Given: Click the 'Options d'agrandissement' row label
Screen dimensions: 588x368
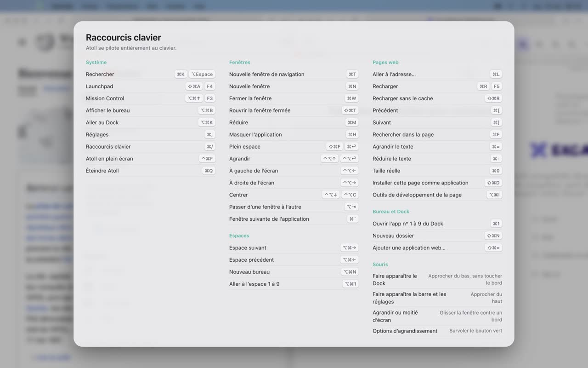Looking at the screenshot, I should (x=405, y=331).
